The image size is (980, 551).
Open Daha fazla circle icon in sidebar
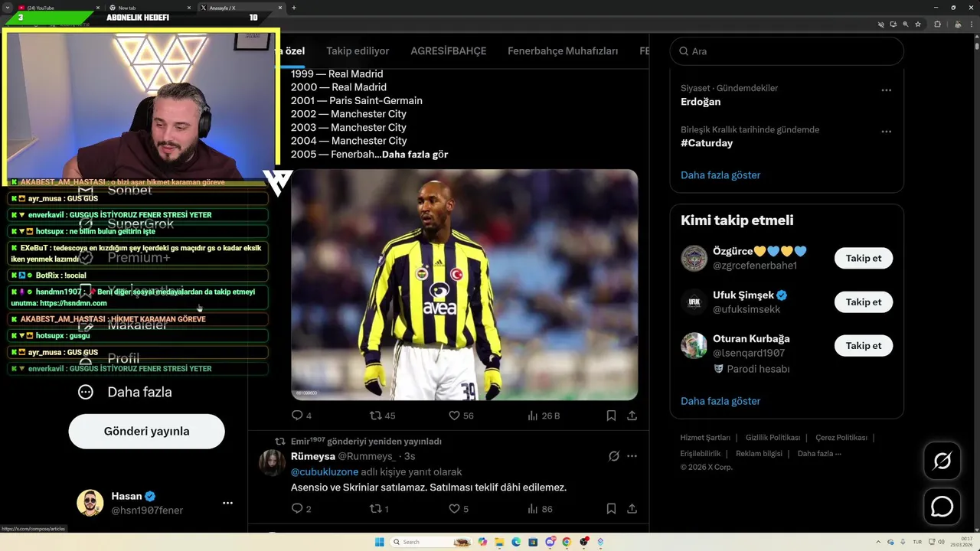[86, 392]
